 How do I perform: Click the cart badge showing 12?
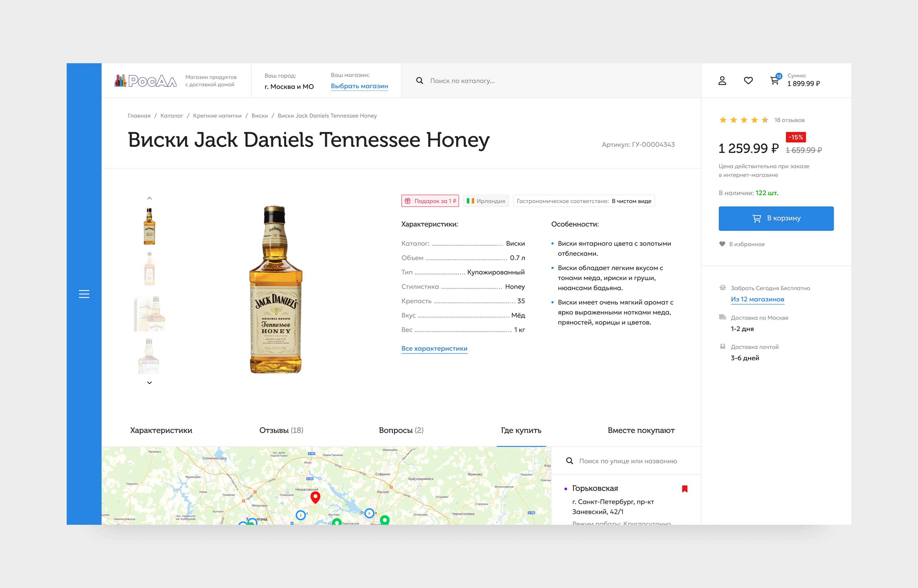(779, 76)
